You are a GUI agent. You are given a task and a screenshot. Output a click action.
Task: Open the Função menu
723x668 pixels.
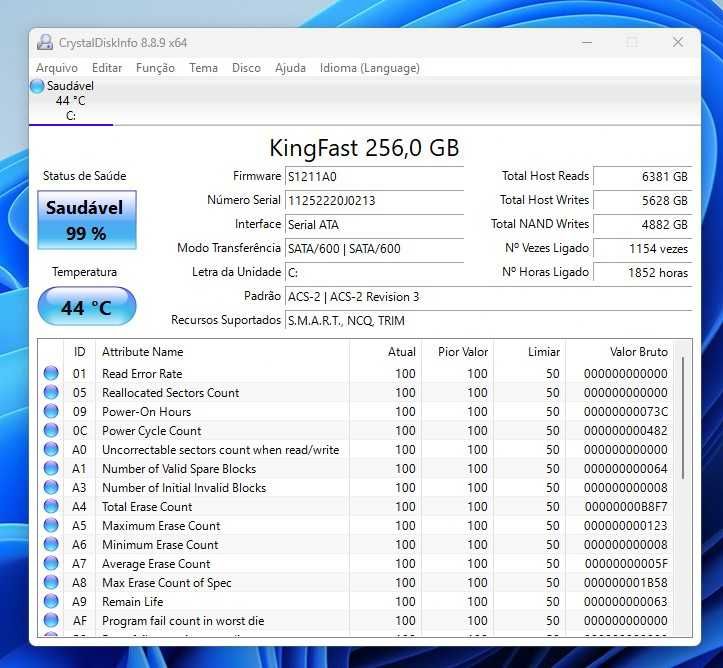pos(155,68)
